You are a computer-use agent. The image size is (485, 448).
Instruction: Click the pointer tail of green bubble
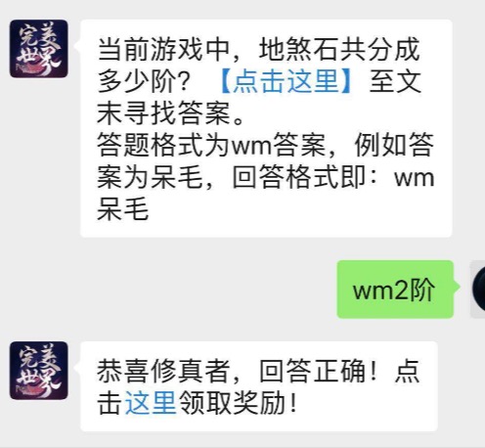tap(457, 288)
